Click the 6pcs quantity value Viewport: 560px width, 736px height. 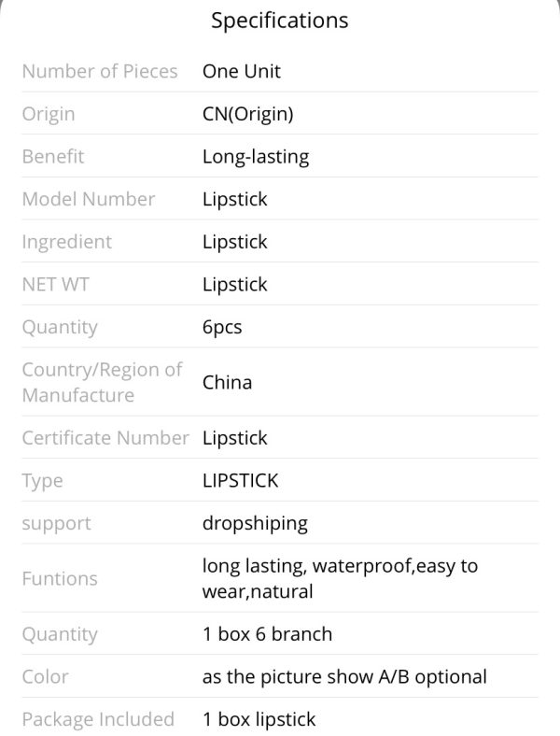tap(222, 328)
